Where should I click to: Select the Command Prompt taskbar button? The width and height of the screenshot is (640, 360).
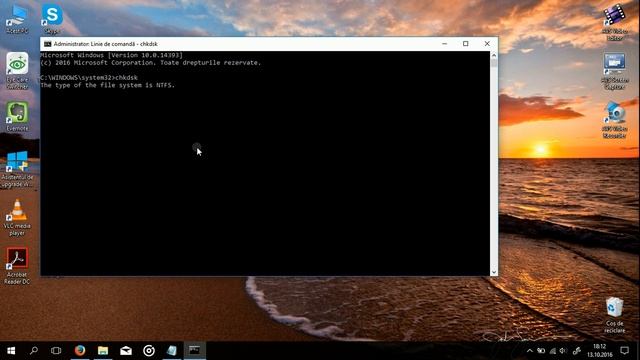pyautogui.click(x=195, y=351)
